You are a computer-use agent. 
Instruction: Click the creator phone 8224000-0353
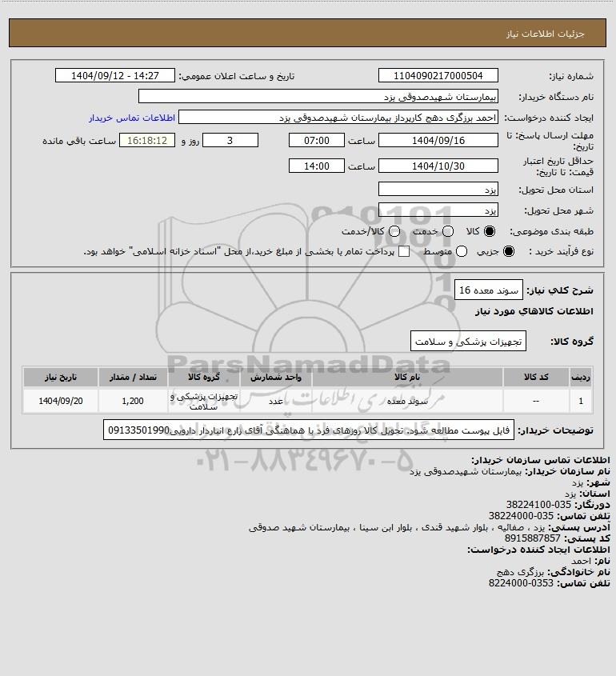[521, 583]
